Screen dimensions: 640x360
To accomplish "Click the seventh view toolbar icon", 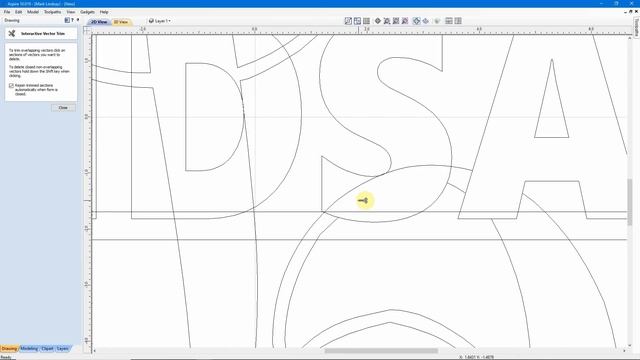I will coord(405,21).
